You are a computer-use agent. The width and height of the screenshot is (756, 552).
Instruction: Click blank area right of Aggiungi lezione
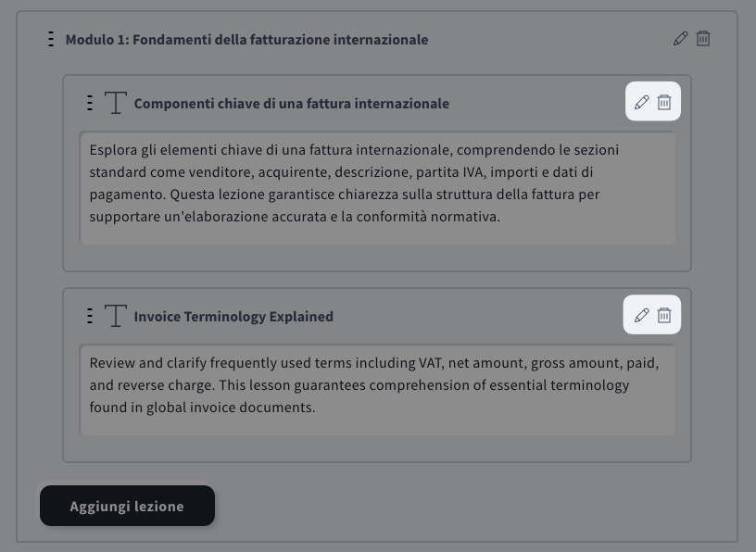click(x=463, y=506)
